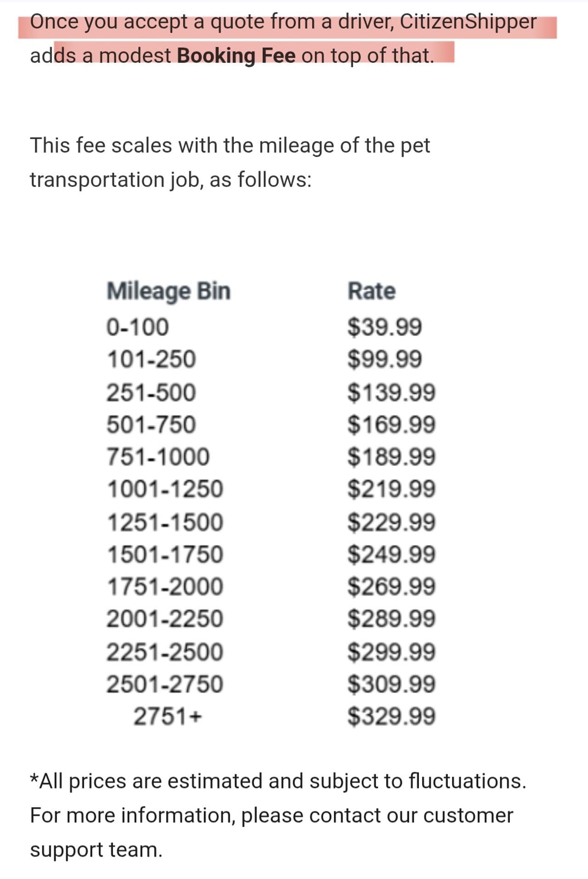Viewport: 588px width, 879px height.
Task: Click the "Rate" column header
Action: 371,291
